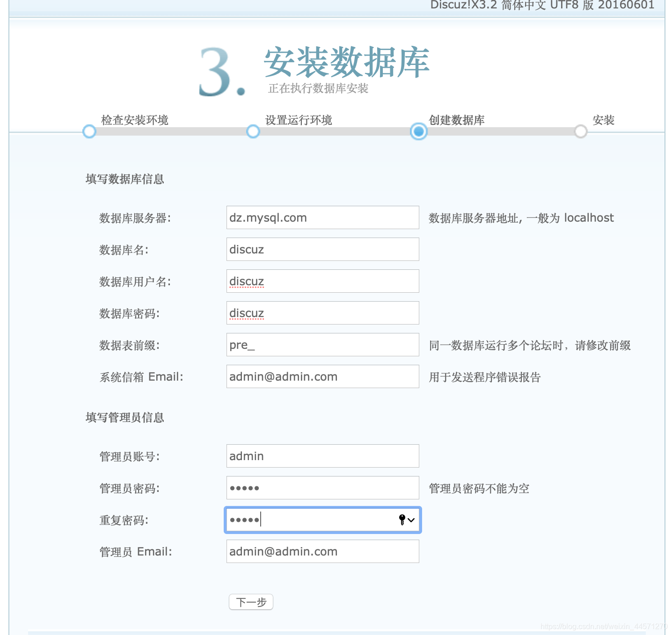Click the active 创建数据库 step marker

419,131
